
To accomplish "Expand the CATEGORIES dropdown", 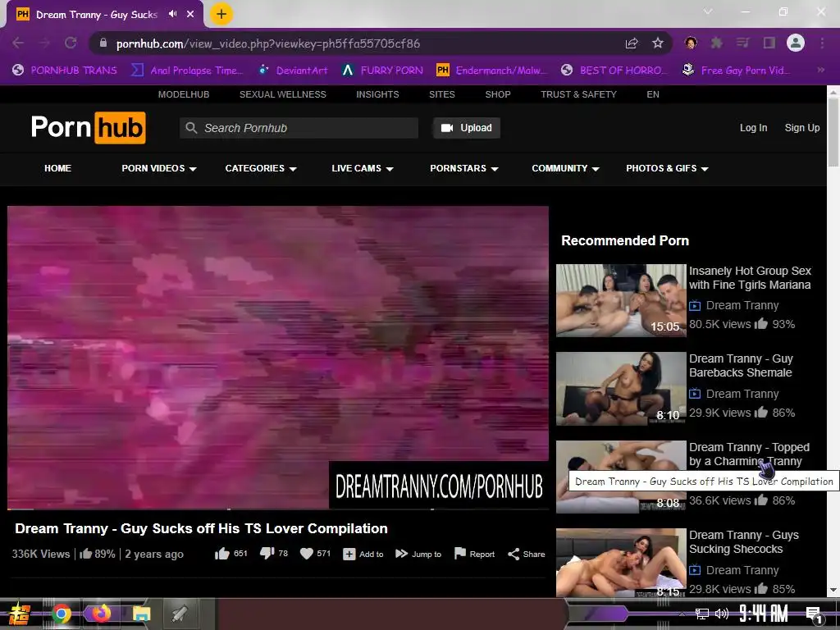I will pos(260,168).
